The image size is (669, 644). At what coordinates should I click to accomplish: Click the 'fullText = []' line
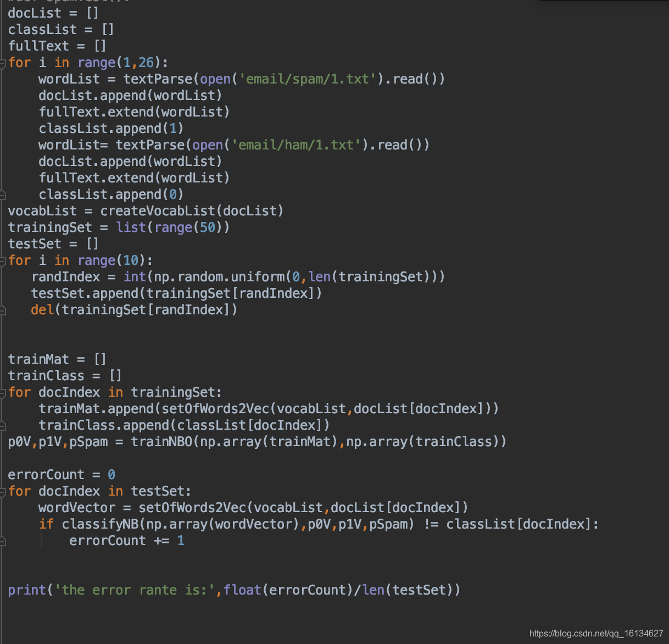pos(57,46)
